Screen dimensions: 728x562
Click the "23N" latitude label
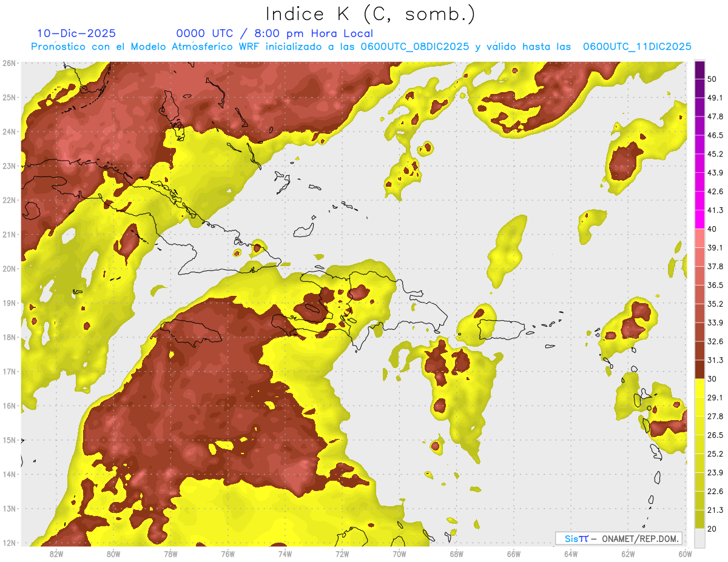[x=9, y=166]
